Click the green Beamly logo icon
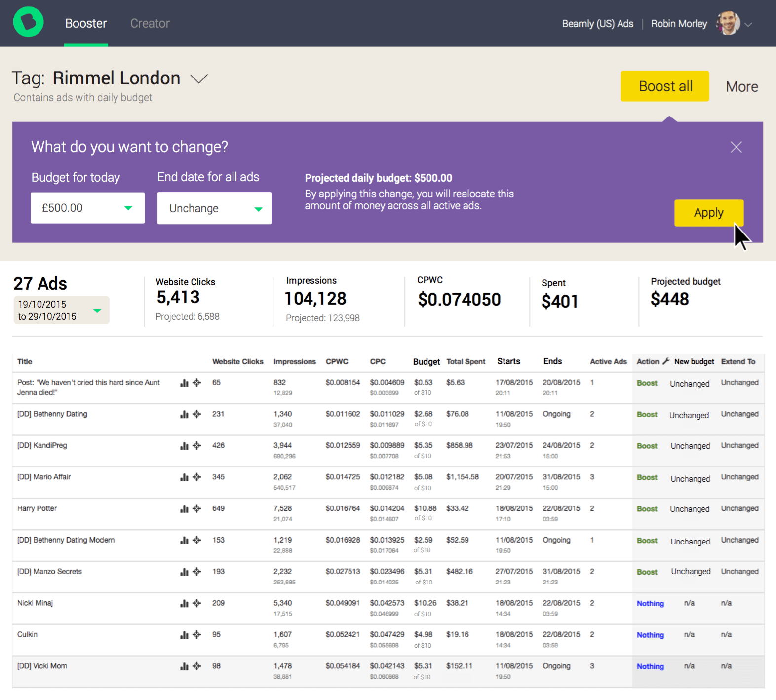The height and width of the screenshot is (700, 776). [x=28, y=22]
